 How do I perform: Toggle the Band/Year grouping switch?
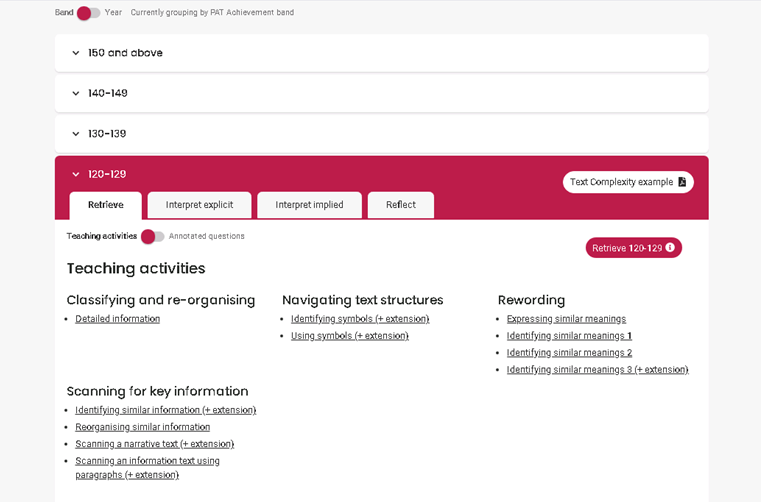[x=88, y=13]
